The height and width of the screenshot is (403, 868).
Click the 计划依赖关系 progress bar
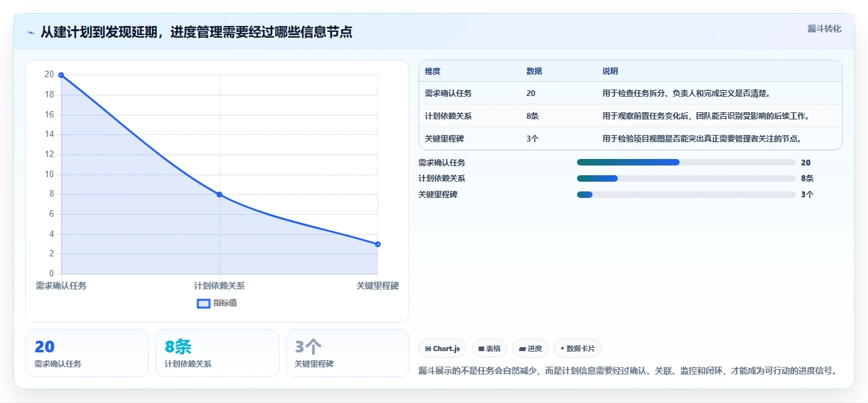(686, 178)
